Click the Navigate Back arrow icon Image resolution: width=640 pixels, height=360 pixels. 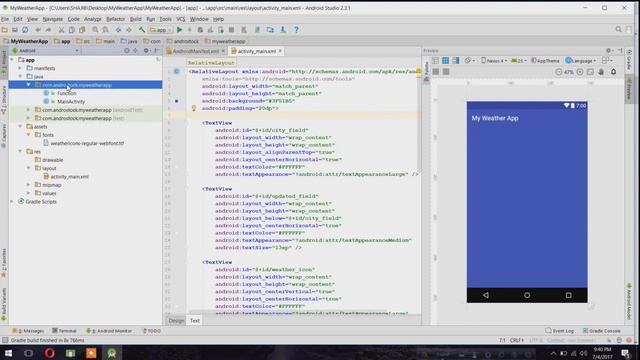point(118,30)
